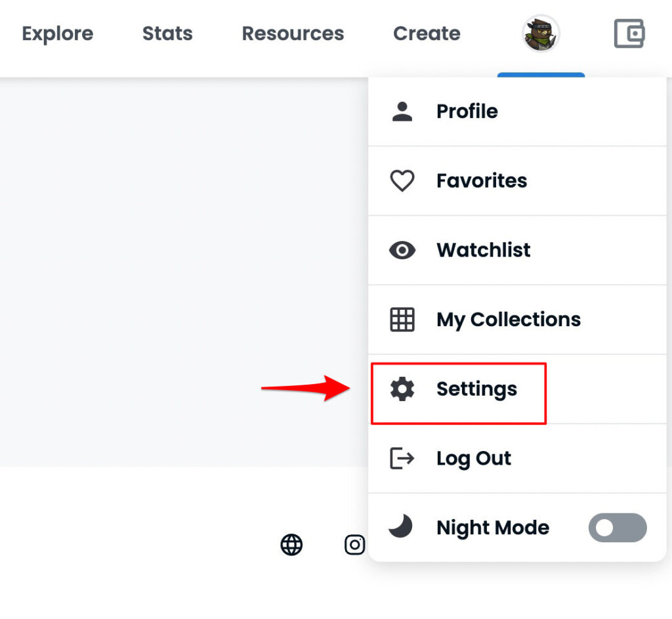This screenshot has height=619, width=672.
Task: Click Create in the top navigation
Action: 427,33
